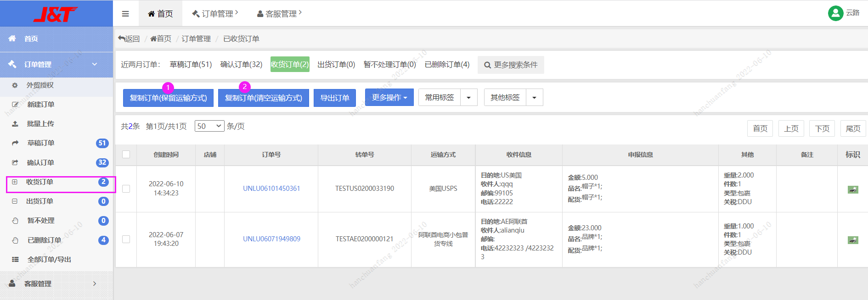The image size is (868, 300).
Task: Click the 导出订单 button
Action: [x=335, y=98]
